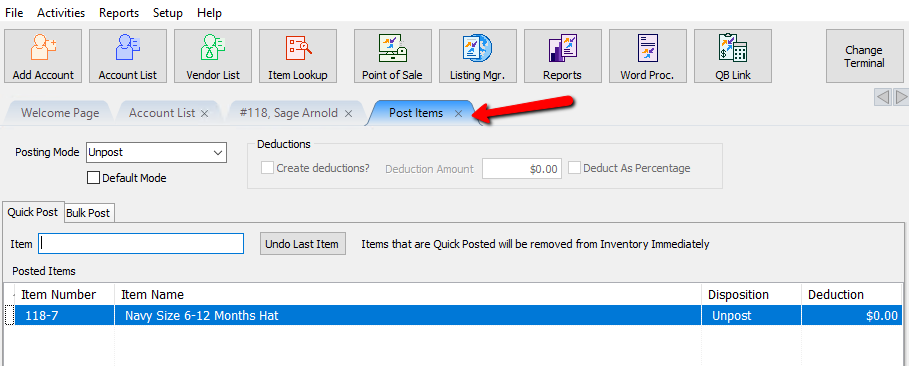Toggle the Default Mode checkbox
This screenshot has width=909, height=366.
pos(93,178)
